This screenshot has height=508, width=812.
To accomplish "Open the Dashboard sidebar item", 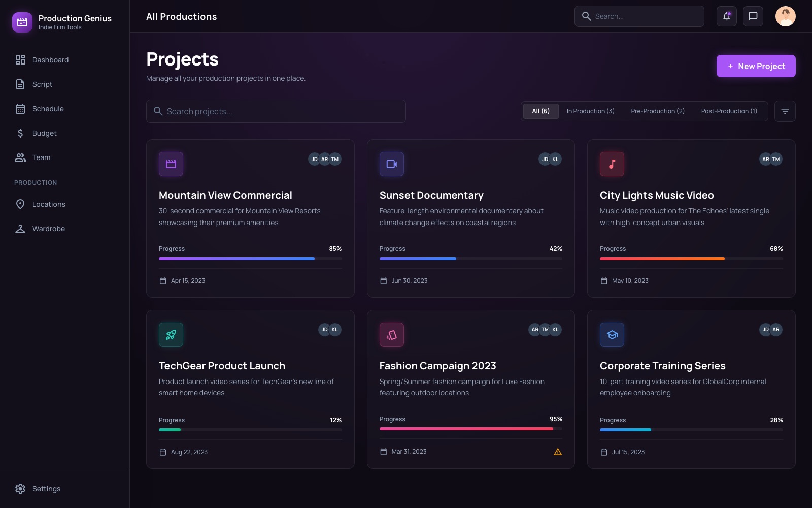I will click(65, 60).
